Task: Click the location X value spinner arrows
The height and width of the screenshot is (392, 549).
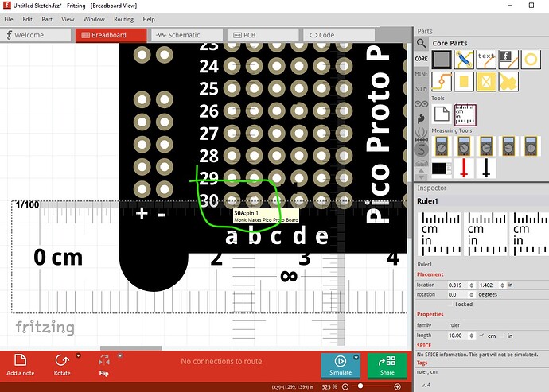Action: [472, 285]
